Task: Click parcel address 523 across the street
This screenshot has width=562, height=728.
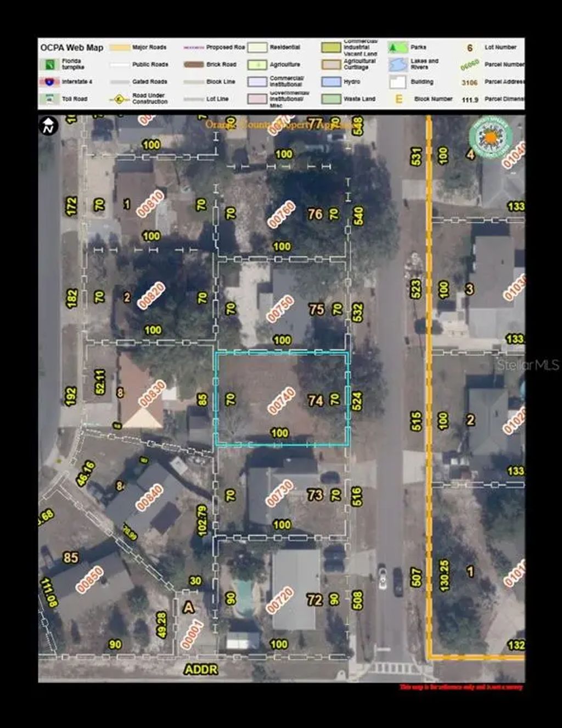Action: (x=416, y=289)
